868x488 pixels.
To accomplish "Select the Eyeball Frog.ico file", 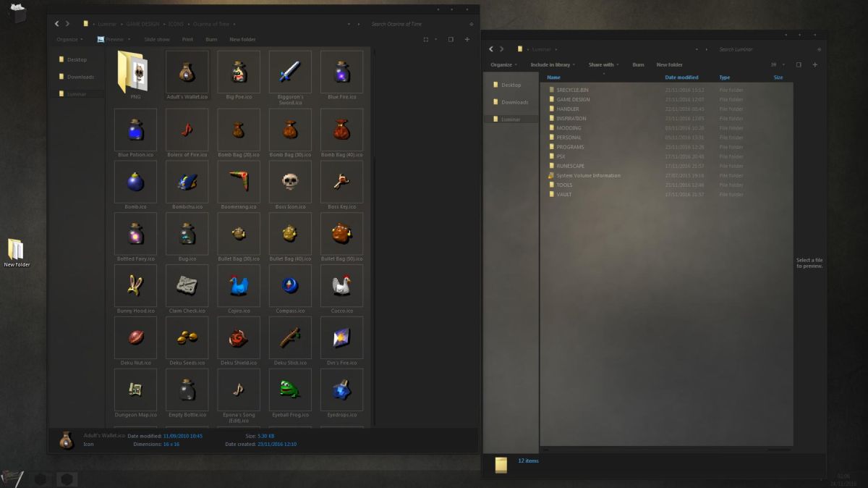I will point(290,394).
